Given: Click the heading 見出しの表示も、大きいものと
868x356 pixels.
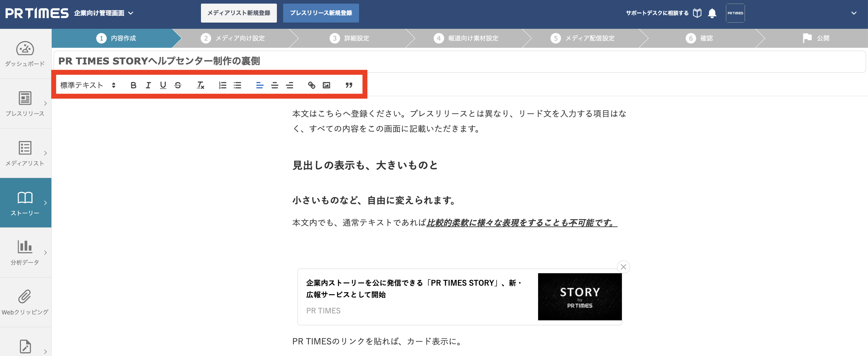Looking at the screenshot, I should tap(365, 165).
